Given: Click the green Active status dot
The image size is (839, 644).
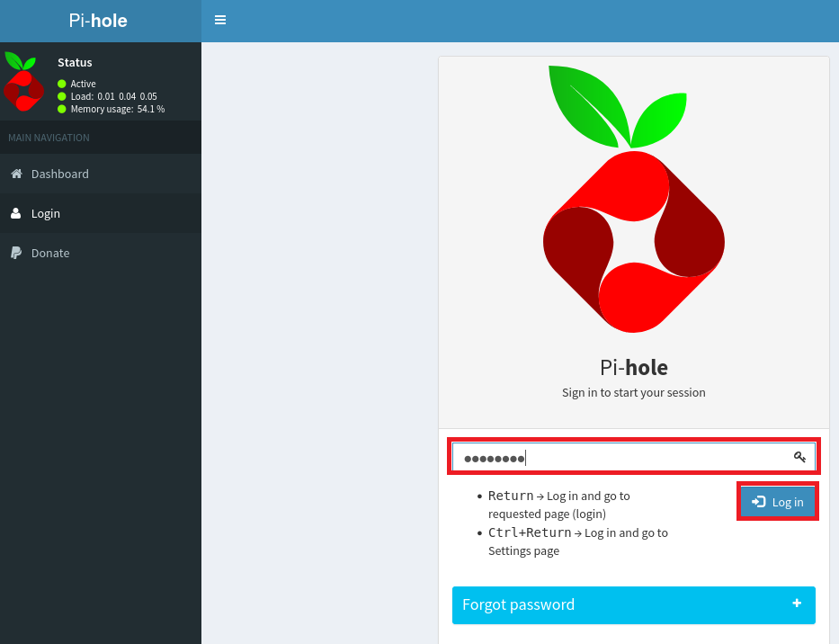Looking at the screenshot, I should coord(62,84).
